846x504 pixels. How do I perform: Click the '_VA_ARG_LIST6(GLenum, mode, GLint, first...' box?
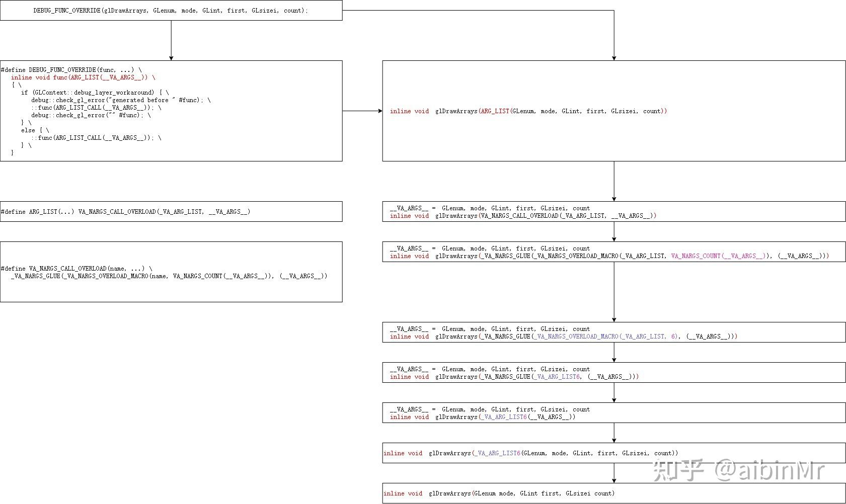pos(614,453)
